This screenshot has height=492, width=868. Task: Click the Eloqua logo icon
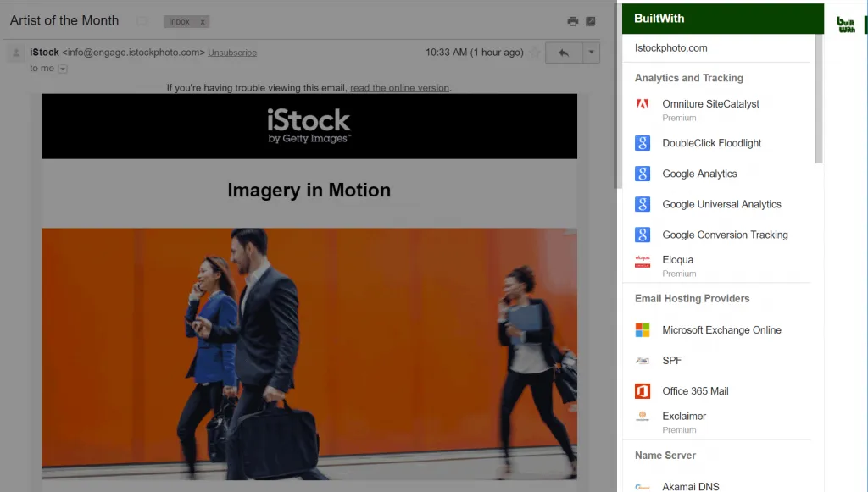643,262
